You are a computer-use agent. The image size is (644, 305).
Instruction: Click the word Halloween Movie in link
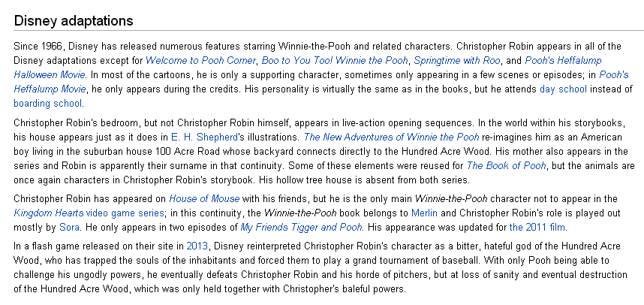[50, 75]
